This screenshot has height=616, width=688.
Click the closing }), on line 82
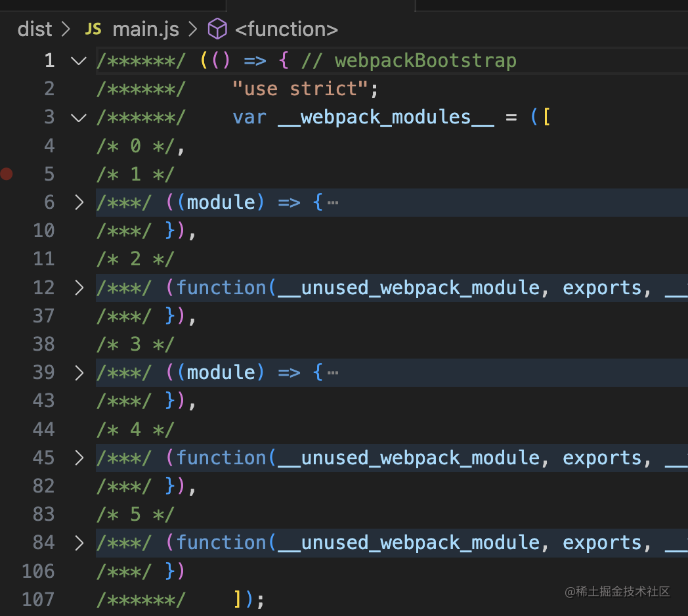(181, 486)
